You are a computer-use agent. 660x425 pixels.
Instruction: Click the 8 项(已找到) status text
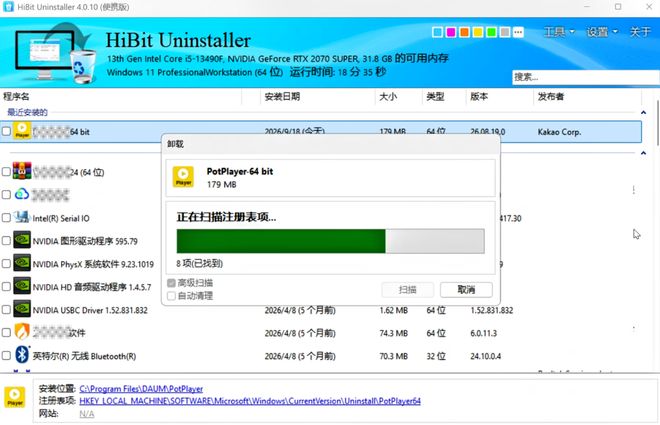coord(200,263)
